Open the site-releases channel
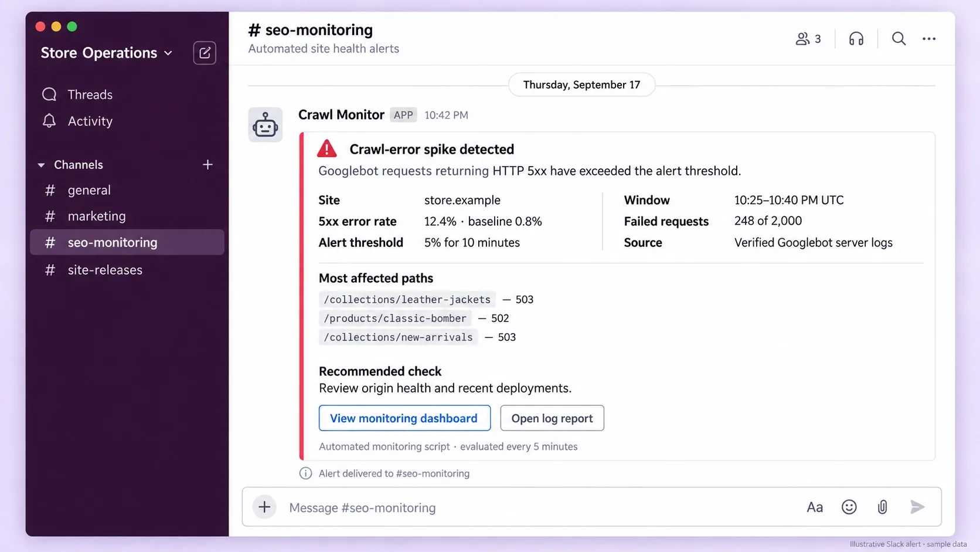Image resolution: width=980 pixels, height=552 pixels. [127, 270]
